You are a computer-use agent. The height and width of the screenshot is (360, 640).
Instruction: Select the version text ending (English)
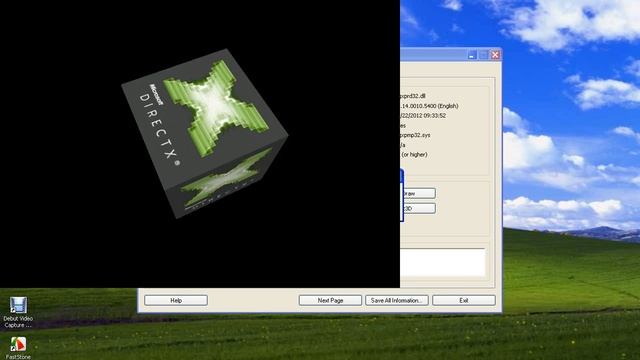[429, 106]
